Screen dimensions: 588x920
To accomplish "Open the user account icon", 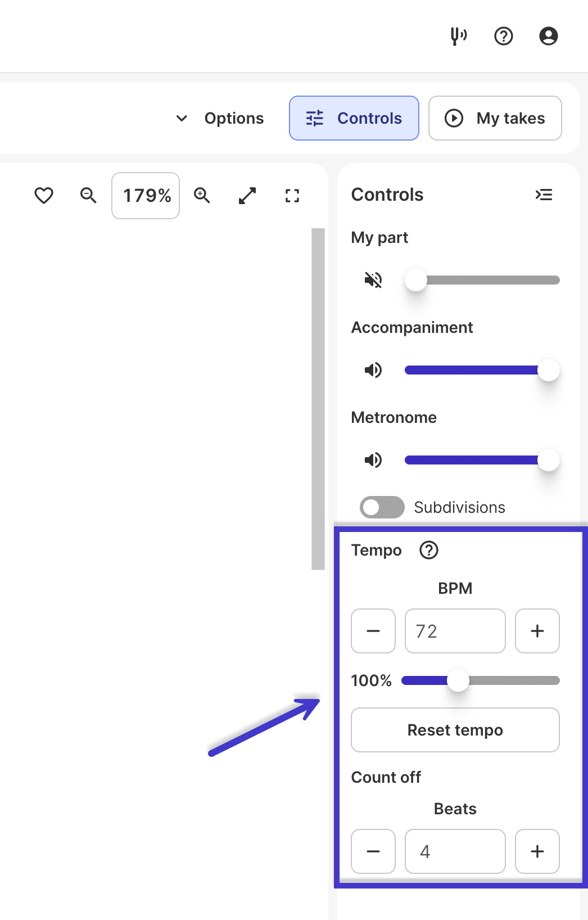I will pyautogui.click(x=549, y=36).
